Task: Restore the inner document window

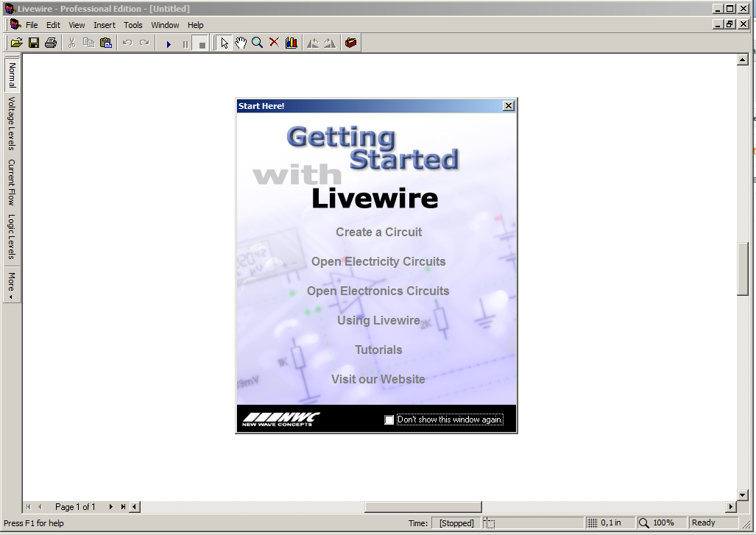Action: [730, 24]
